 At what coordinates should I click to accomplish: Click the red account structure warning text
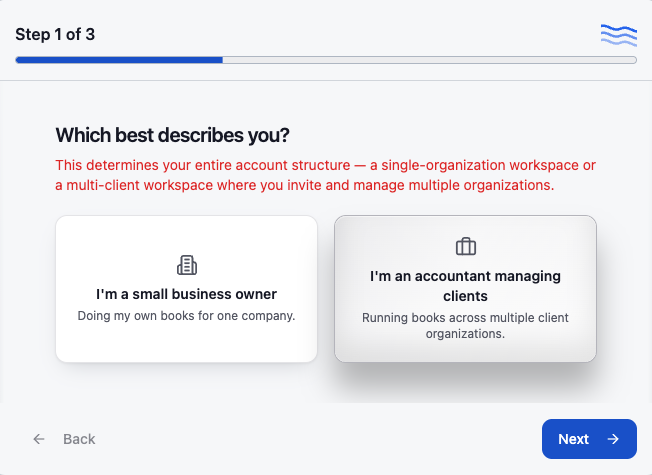326,175
